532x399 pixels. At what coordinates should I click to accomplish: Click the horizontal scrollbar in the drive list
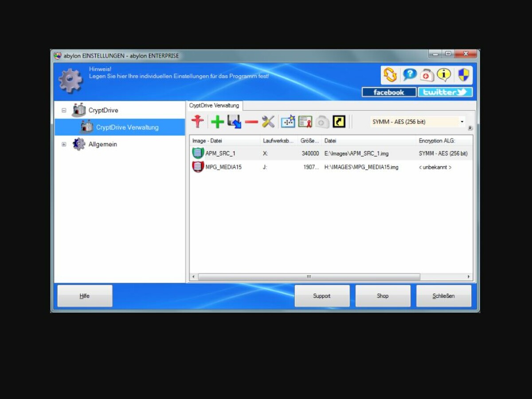[x=309, y=277]
